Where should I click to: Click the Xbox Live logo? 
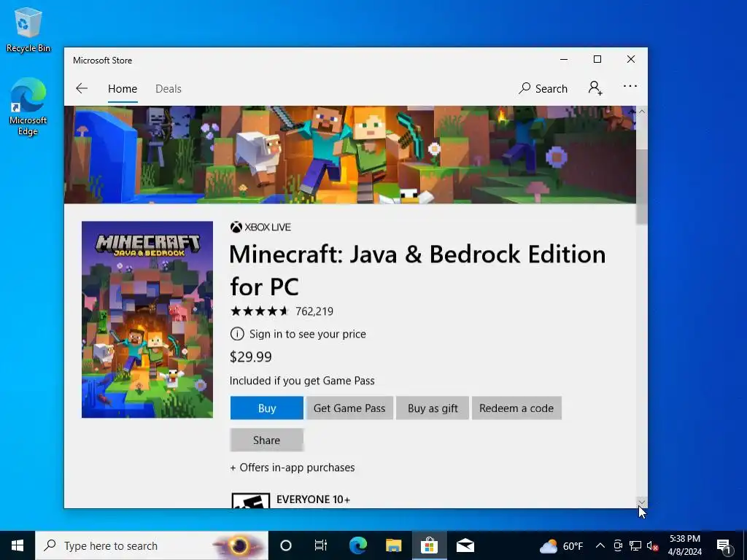[x=260, y=227]
